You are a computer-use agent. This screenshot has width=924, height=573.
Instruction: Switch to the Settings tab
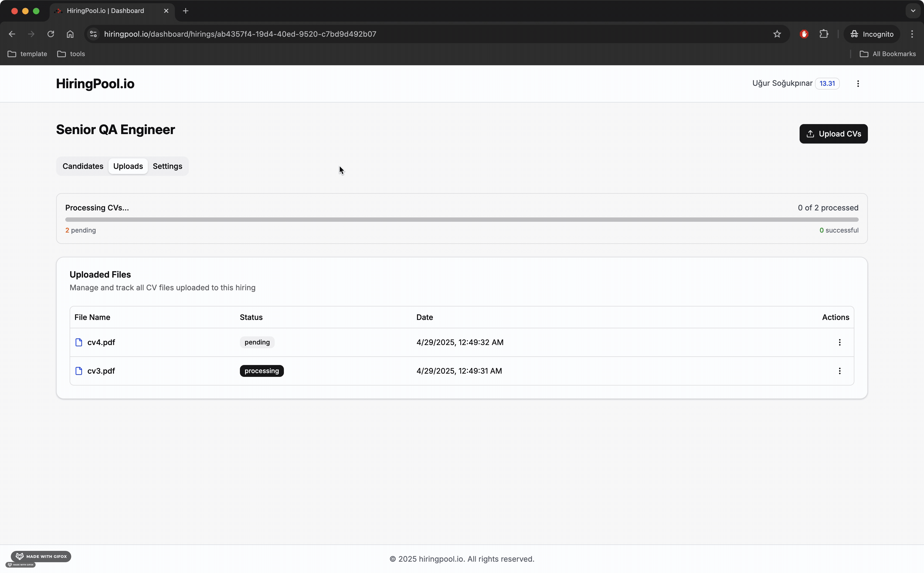click(167, 166)
